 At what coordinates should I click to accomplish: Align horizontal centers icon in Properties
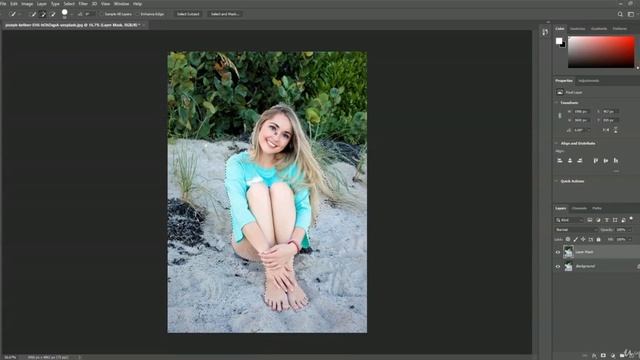570,160
